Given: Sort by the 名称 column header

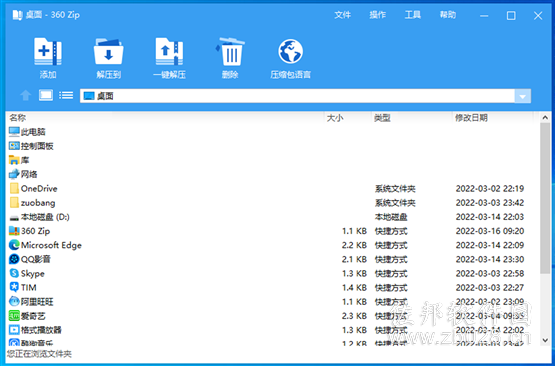Looking at the screenshot, I should point(18,118).
